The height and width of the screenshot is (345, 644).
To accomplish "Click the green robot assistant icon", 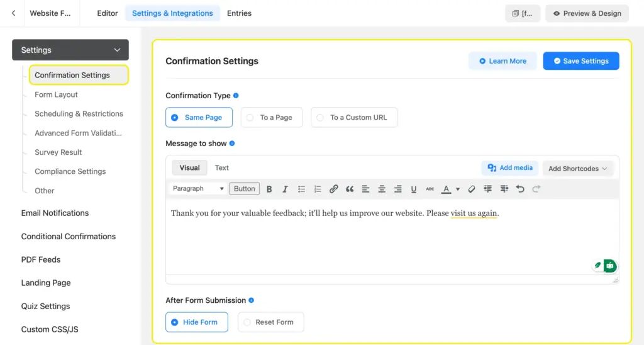I will 610,266.
